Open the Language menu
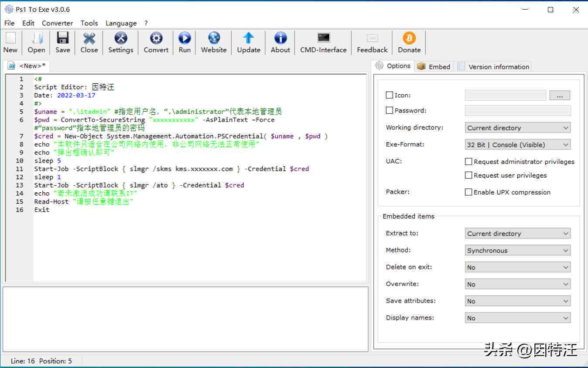 point(121,23)
